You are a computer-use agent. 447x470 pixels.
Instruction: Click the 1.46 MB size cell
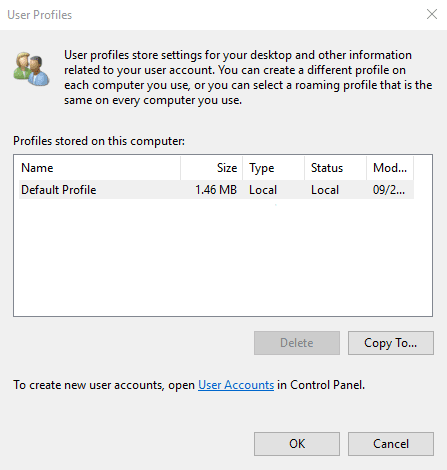point(216,190)
